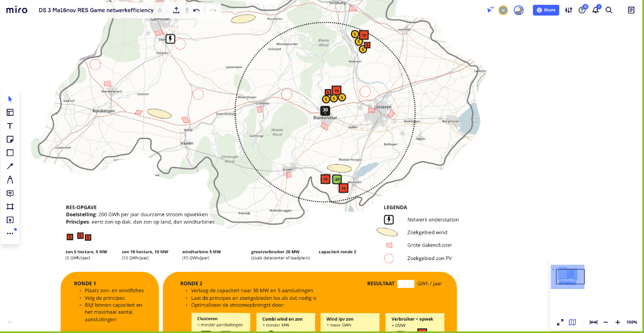Click the 'Zoekgebied zon PV' legend text
This screenshot has width=644, height=333.
(430, 258)
